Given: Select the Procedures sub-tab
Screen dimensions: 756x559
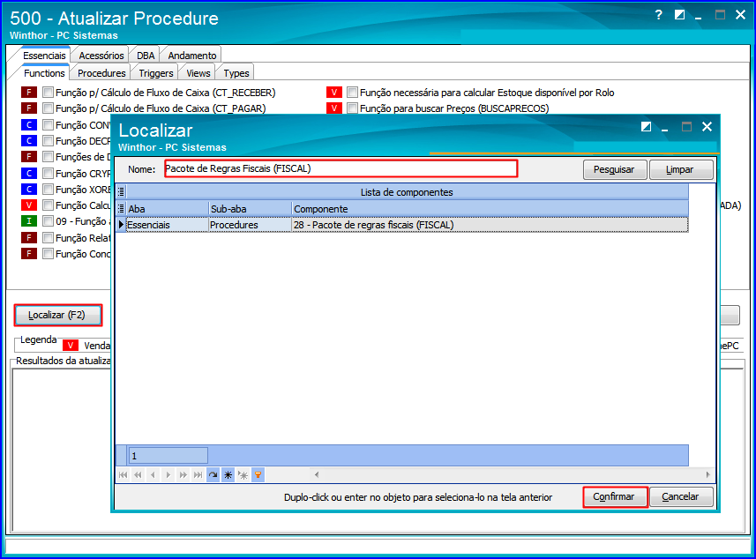Looking at the screenshot, I should click(x=101, y=73).
